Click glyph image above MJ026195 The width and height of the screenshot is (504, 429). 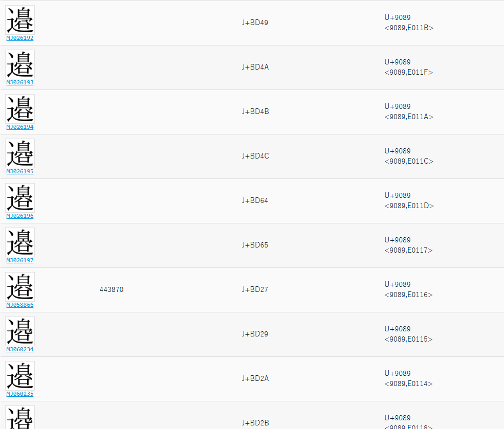[20, 153]
